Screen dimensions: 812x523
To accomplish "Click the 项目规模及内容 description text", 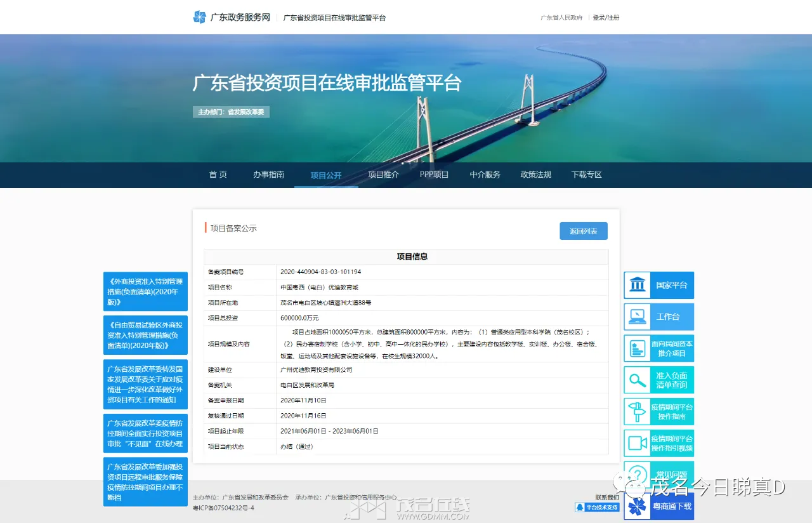I will point(439,344).
